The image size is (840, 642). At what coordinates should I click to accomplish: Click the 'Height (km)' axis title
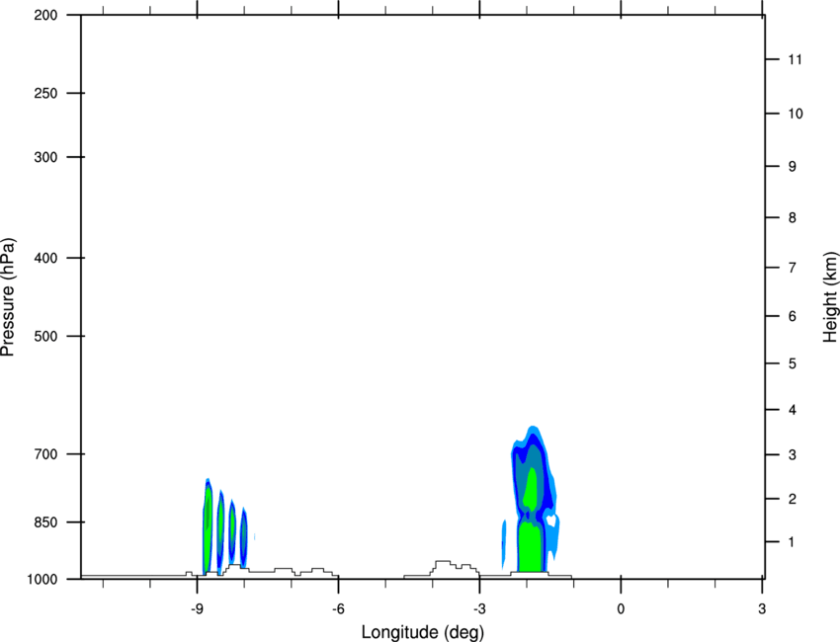[830, 296]
